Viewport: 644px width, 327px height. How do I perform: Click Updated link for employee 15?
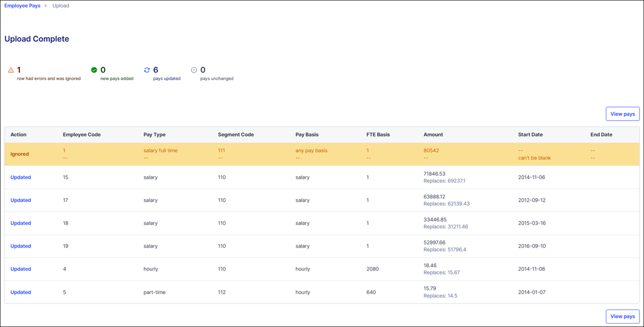tap(21, 177)
